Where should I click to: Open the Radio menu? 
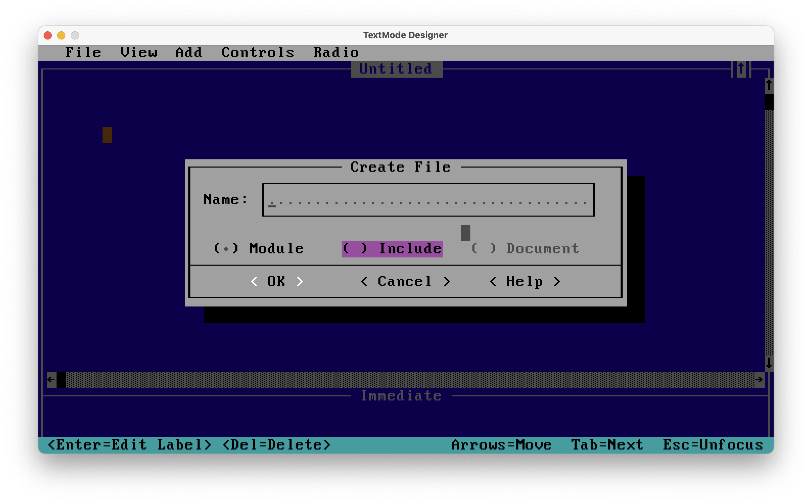[x=336, y=53]
